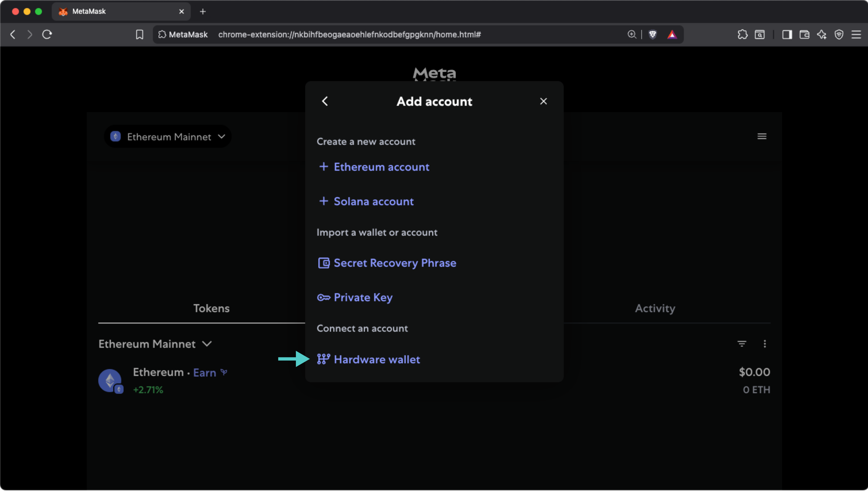This screenshot has height=491, width=868.
Task: Open the browser Extensions menu
Action: pyautogui.click(x=742, y=34)
